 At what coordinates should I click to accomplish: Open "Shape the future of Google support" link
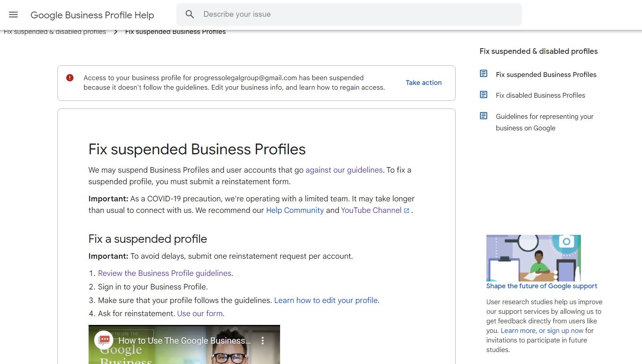(x=541, y=286)
